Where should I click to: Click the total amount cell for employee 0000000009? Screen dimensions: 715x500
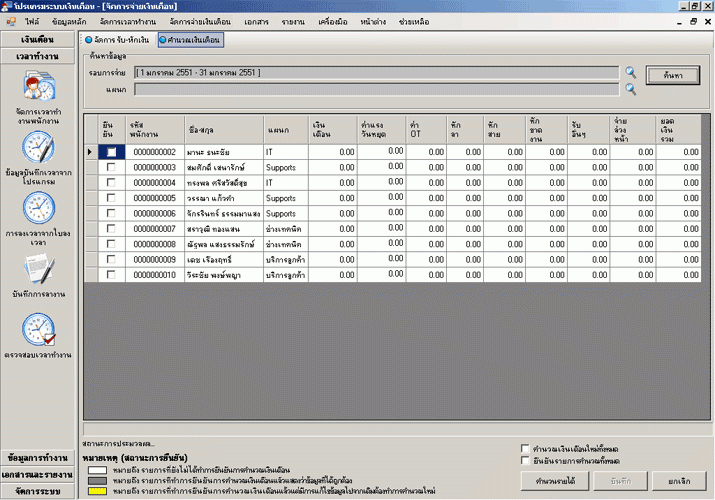[679, 260]
